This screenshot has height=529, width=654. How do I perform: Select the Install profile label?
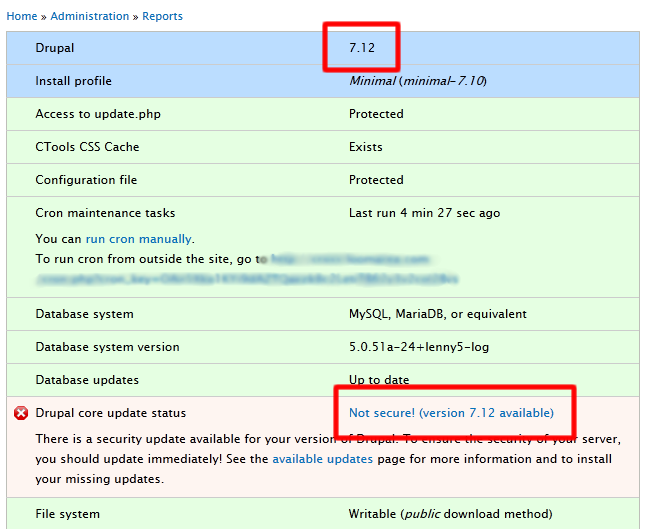(x=73, y=81)
